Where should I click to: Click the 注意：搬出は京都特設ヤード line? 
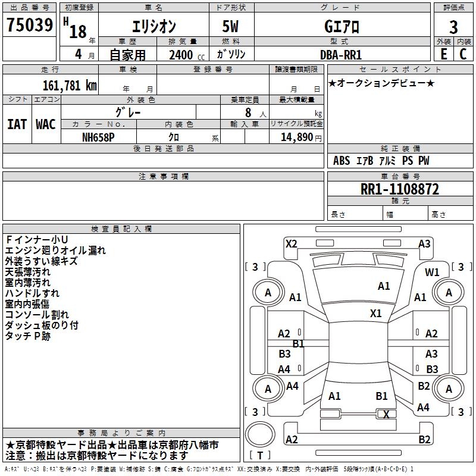click(x=97, y=456)
